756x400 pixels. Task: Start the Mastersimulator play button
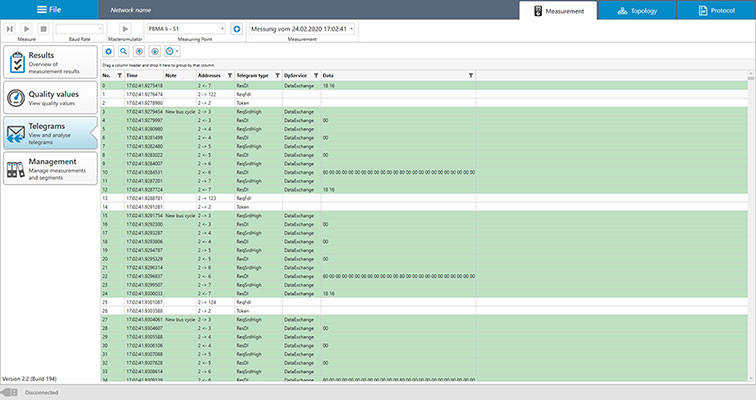pyautogui.click(x=126, y=29)
